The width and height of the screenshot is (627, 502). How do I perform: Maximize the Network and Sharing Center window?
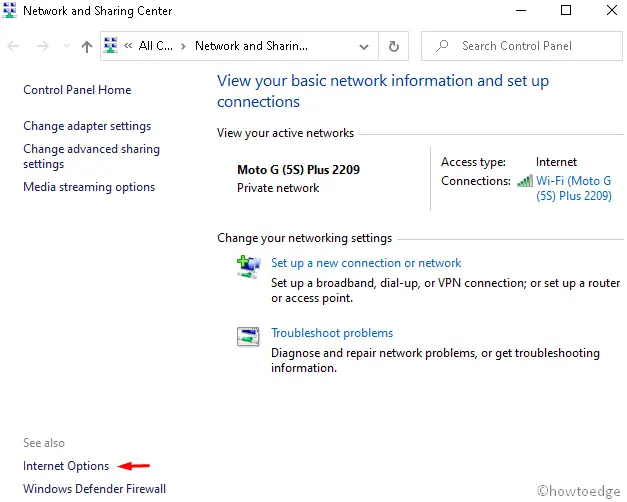pyautogui.click(x=566, y=10)
